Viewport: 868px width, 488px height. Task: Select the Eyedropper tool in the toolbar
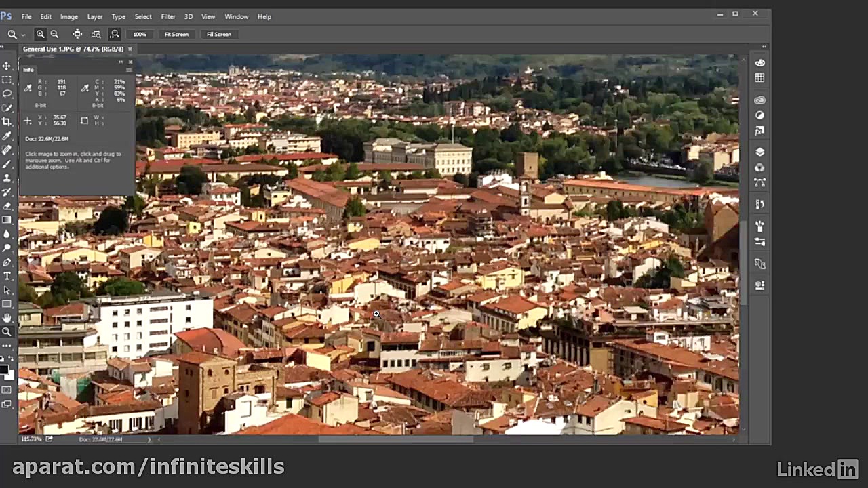pyautogui.click(x=7, y=136)
